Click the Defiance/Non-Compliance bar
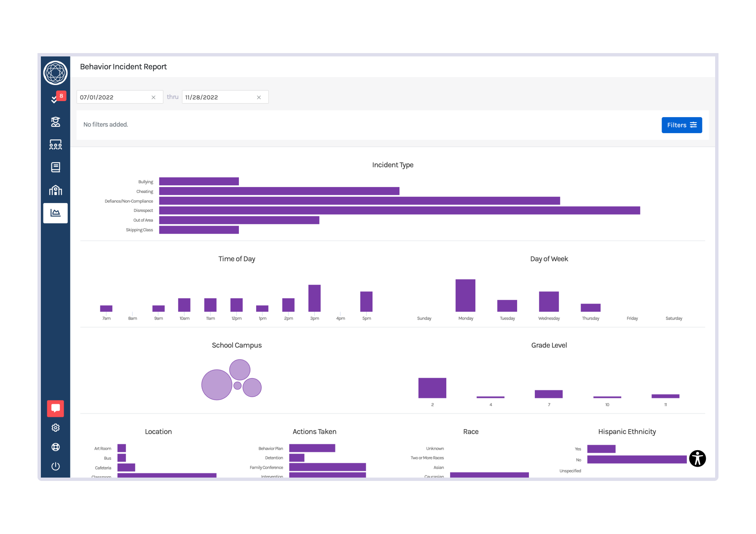Viewport: 756px width, 534px height. tap(359, 201)
